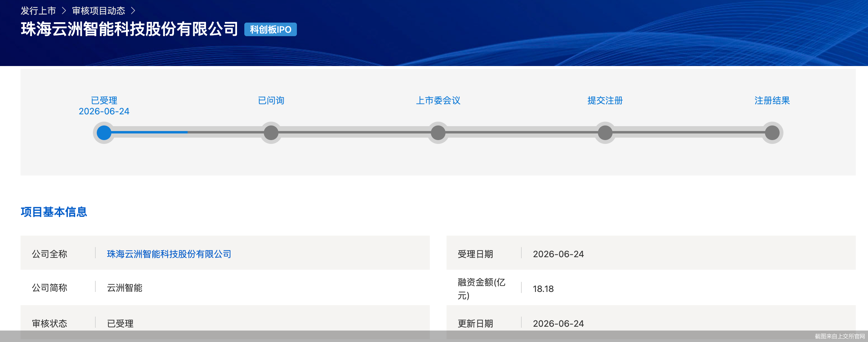868x342 pixels.
Task: Select the 注册结果 timeline node
Action: [x=772, y=133]
